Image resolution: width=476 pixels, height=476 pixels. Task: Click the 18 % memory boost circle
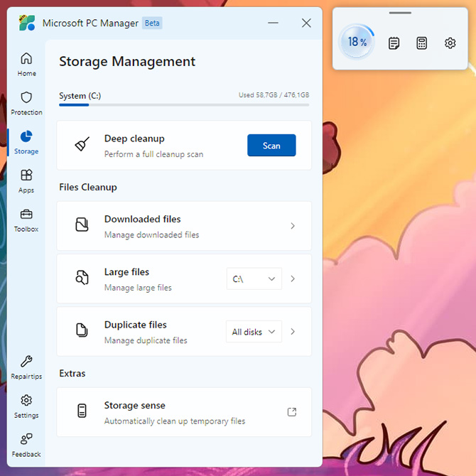(357, 42)
